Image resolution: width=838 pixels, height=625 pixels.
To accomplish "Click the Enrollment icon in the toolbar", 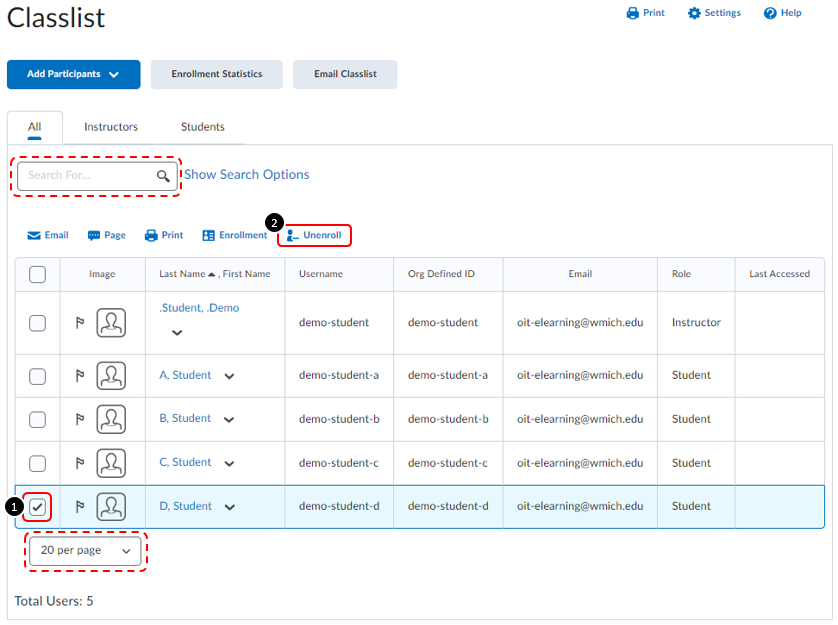I will click(x=234, y=235).
